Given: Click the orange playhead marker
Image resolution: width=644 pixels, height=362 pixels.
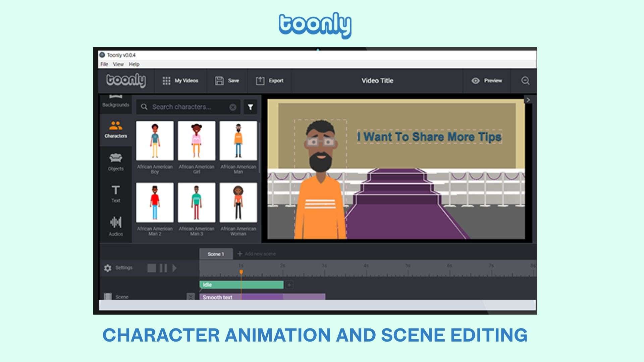Looking at the screenshot, I should (241, 272).
